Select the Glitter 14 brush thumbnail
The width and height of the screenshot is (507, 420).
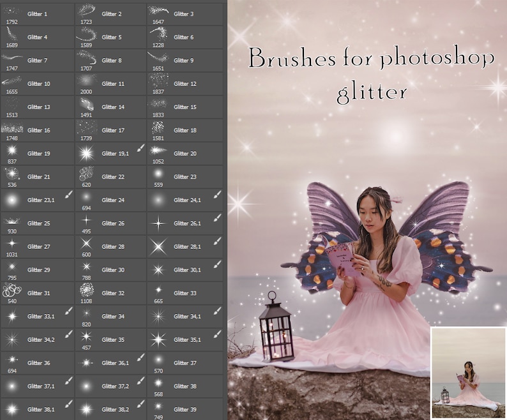(x=86, y=104)
